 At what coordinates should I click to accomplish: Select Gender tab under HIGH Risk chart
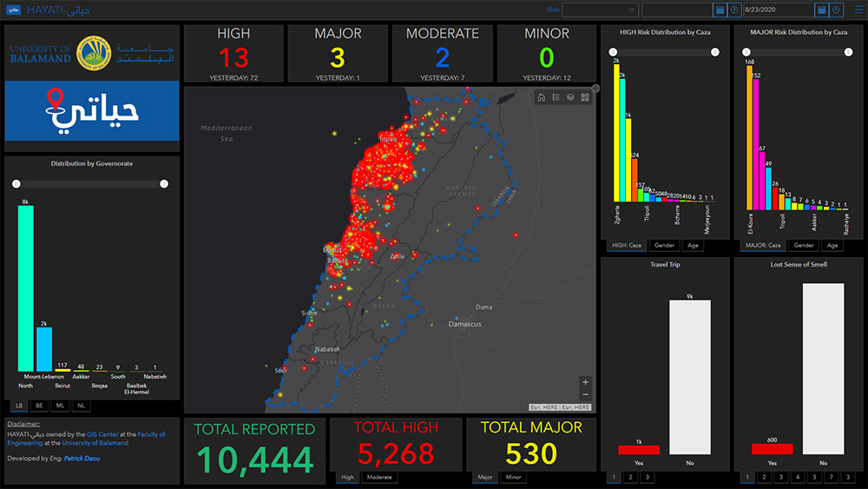pyautogui.click(x=664, y=246)
